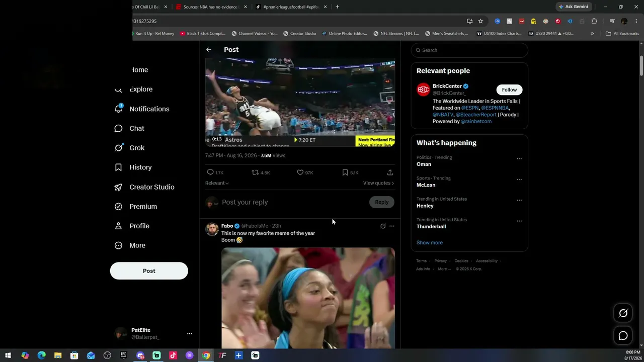Open Chrome media controls icon
Screen dimensions: 644x362
pos(612,21)
